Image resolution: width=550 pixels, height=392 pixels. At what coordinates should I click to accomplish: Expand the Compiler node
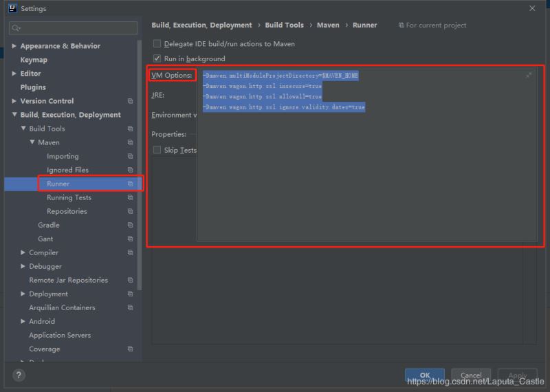click(23, 252)
